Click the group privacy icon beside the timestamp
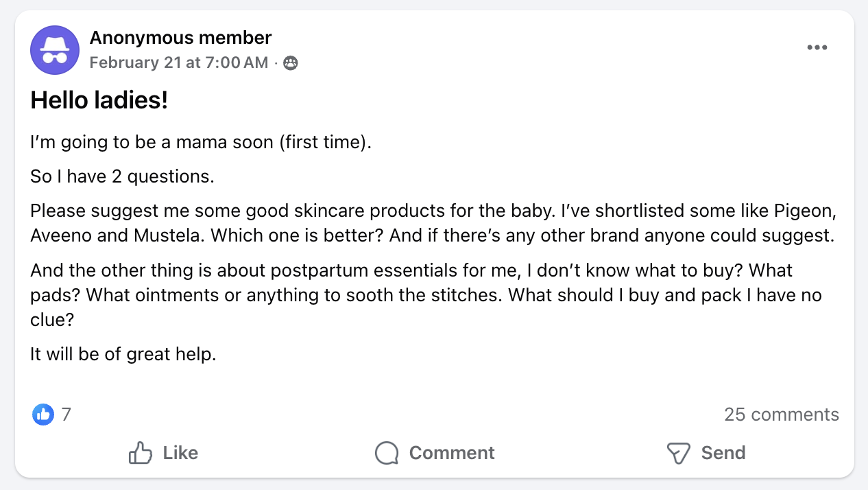Image resolution: width=868 pixels, height=490 pixels. pos(290,62)
